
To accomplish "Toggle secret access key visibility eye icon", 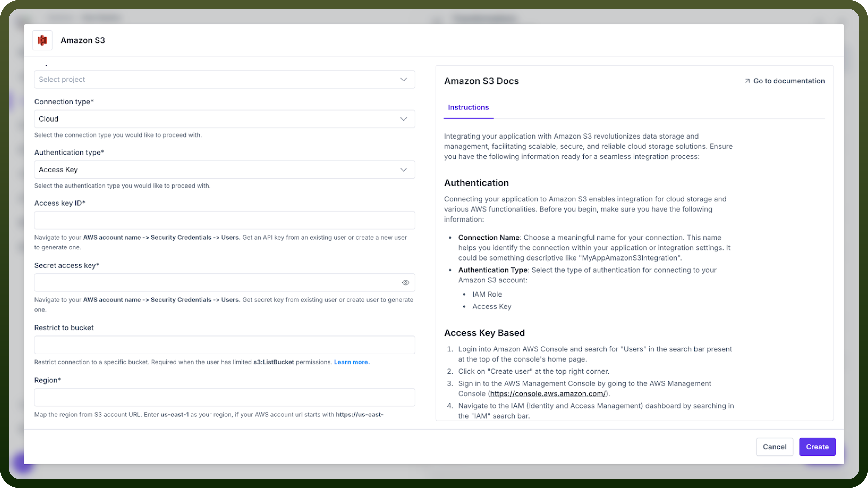I will point(405,283).
